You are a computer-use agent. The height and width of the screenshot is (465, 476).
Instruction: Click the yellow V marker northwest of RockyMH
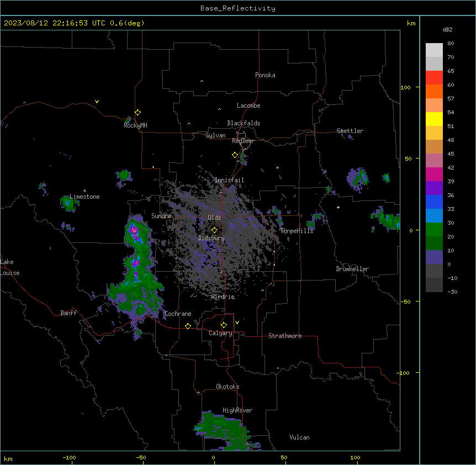pyautogui.click(x=97, y=102)
